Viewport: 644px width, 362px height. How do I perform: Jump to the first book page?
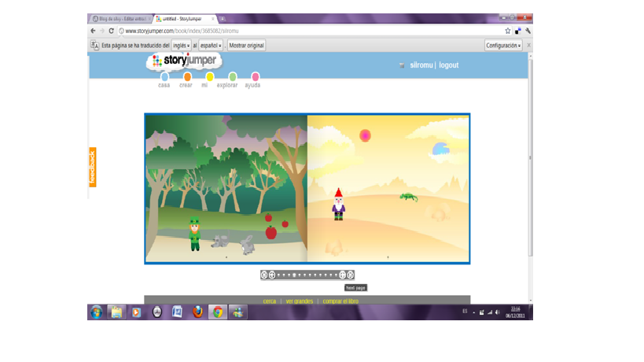(264, 275)
